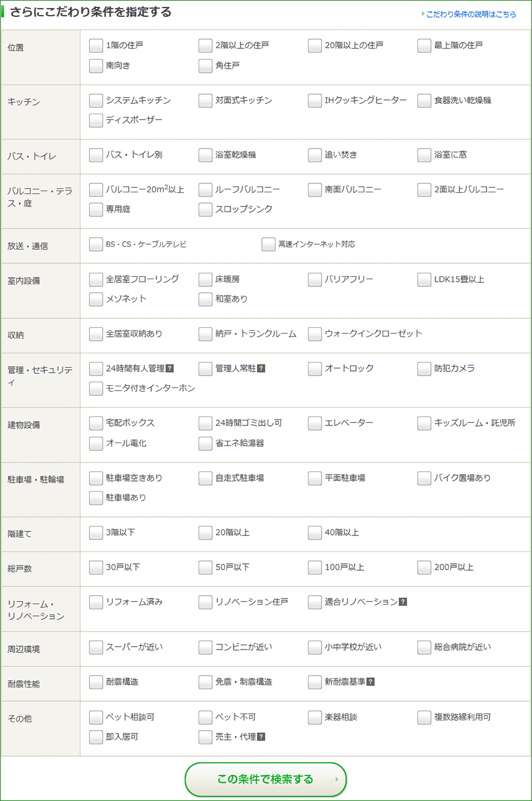Check 駐車場空きあり checkbox
Viewport: 532px width, 801px height.
click(x=96, y=478)
